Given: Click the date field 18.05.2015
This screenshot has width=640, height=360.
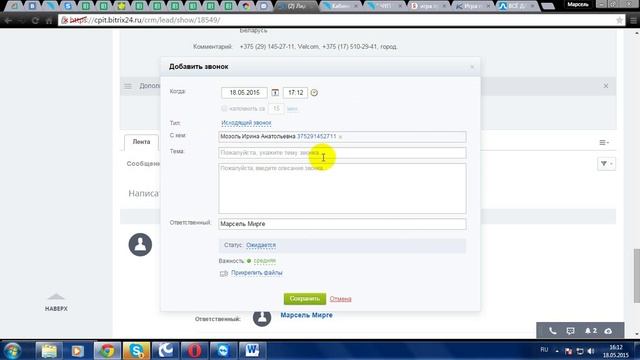Looking at the screenshot, I should point(244,93).
